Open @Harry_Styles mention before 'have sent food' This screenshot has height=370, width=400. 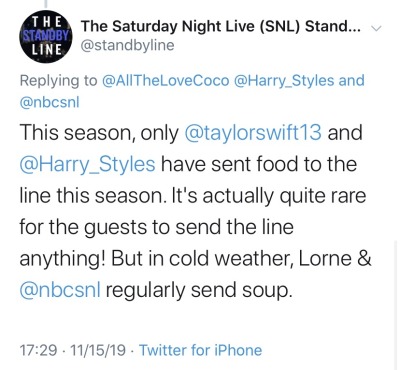(x=87, y=165)
